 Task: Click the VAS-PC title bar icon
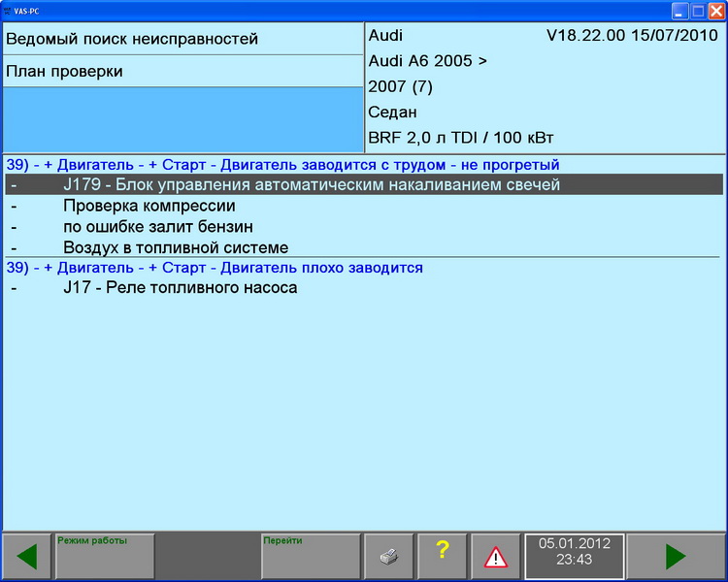pos(9,10)
